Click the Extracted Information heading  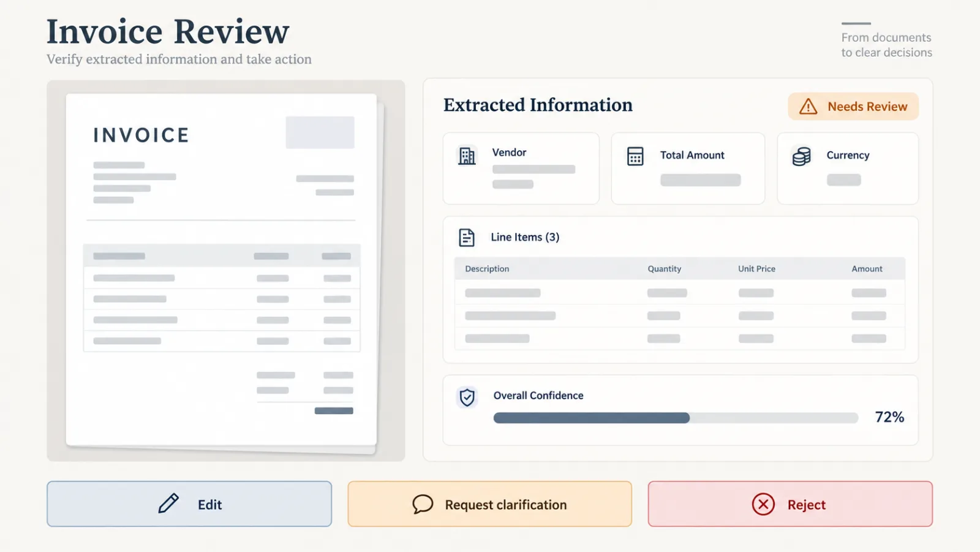click(x=538, y=105)
